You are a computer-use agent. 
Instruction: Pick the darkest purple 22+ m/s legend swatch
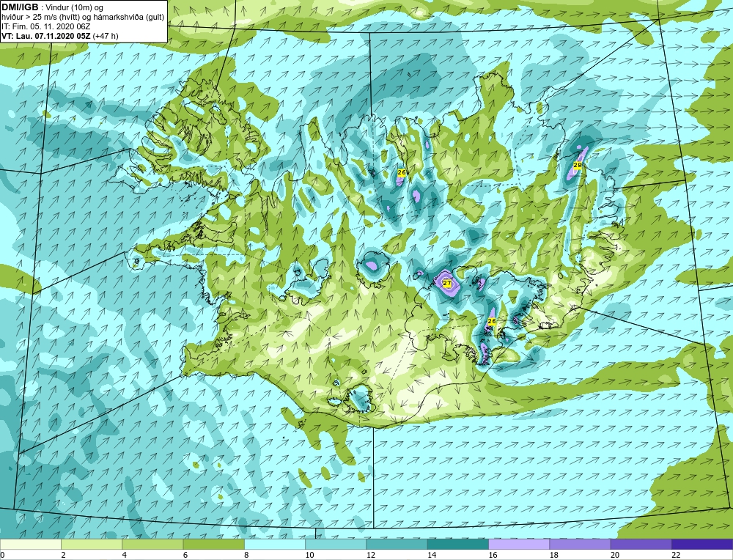[701, 544]
